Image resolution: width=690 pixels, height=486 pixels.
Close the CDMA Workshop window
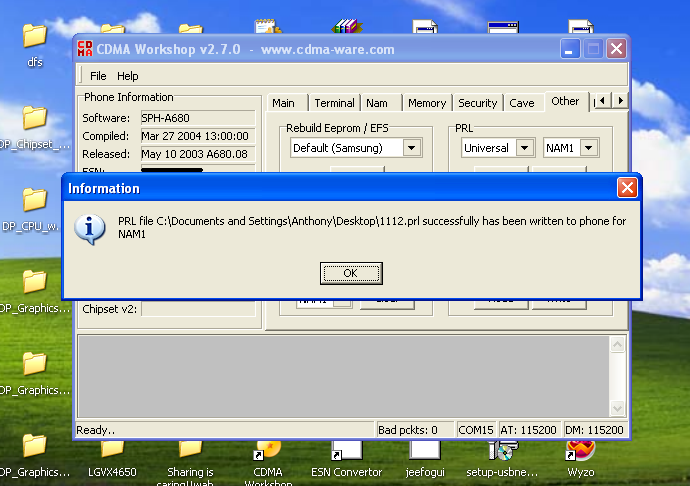pyautogui.click(x=616, y=48)
